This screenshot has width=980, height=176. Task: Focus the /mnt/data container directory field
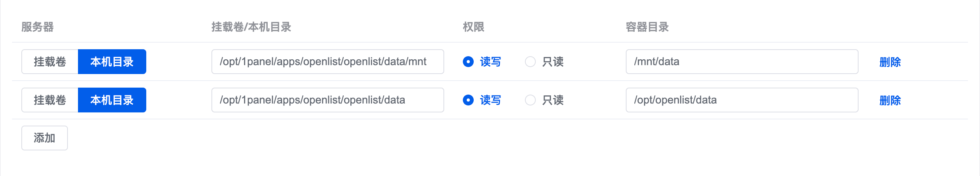[741, 62]
